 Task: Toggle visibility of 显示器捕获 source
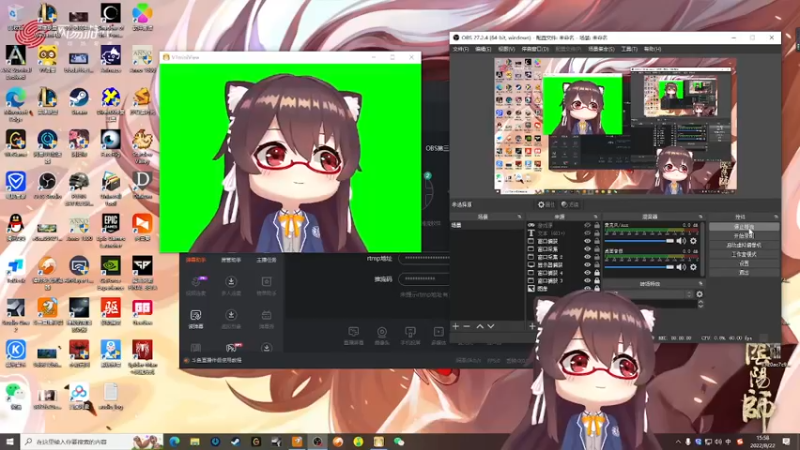point(587,265)
